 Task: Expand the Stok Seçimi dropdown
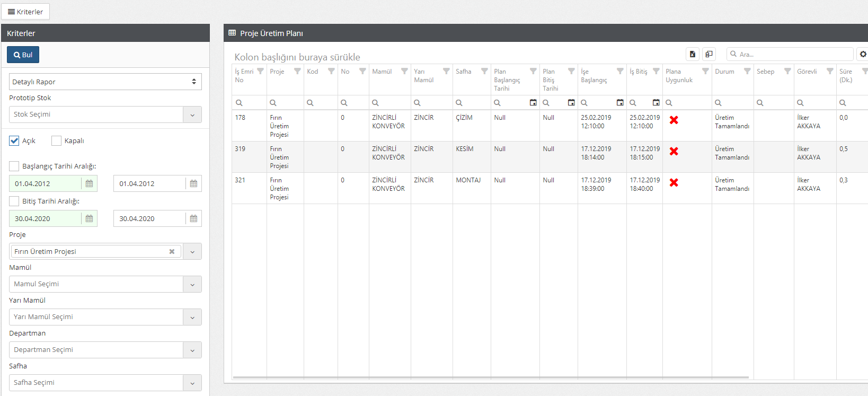coord(192,115)
